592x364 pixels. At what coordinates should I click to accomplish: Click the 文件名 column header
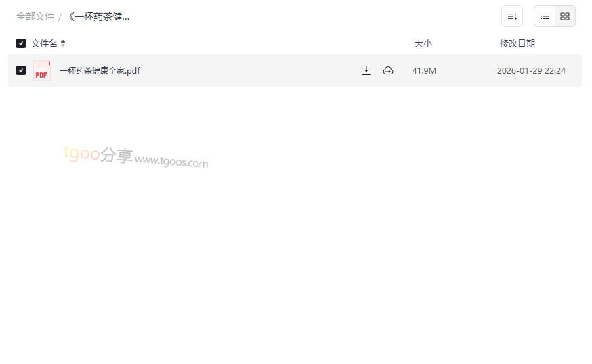[x=44, y=43]
